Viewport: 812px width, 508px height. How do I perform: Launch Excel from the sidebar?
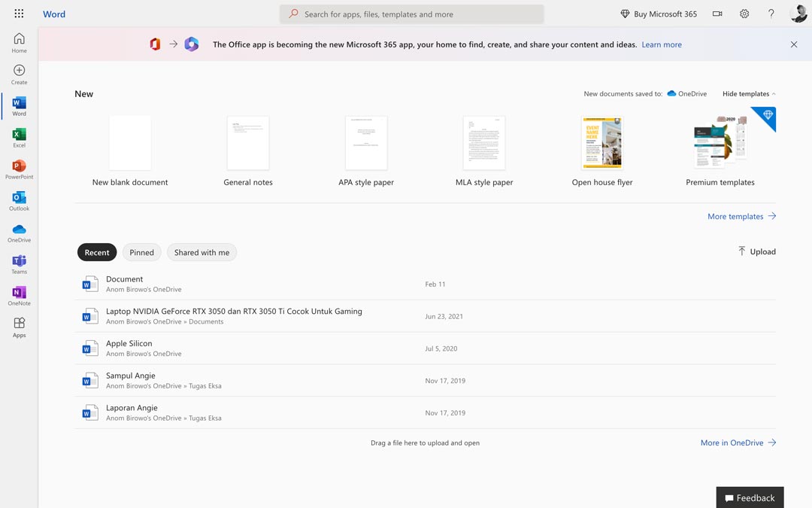(x=19, y=138)
